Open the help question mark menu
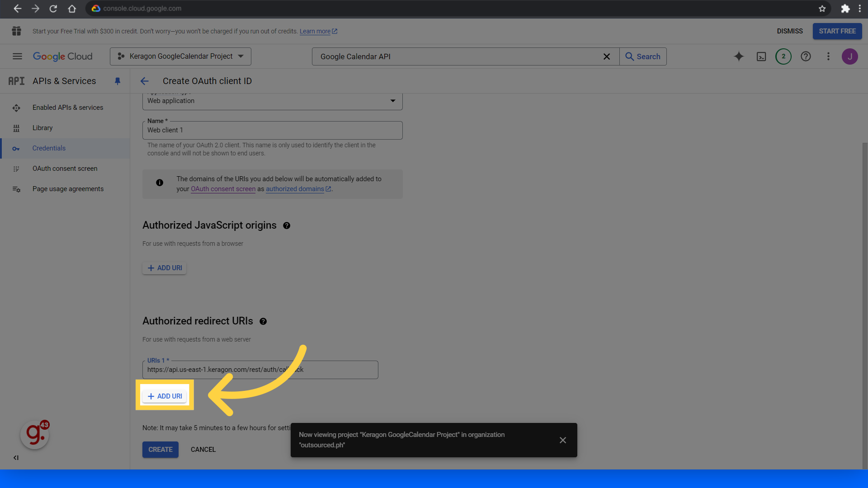The height and width of the screenshot is (488, 868). [x=806, y=56]
